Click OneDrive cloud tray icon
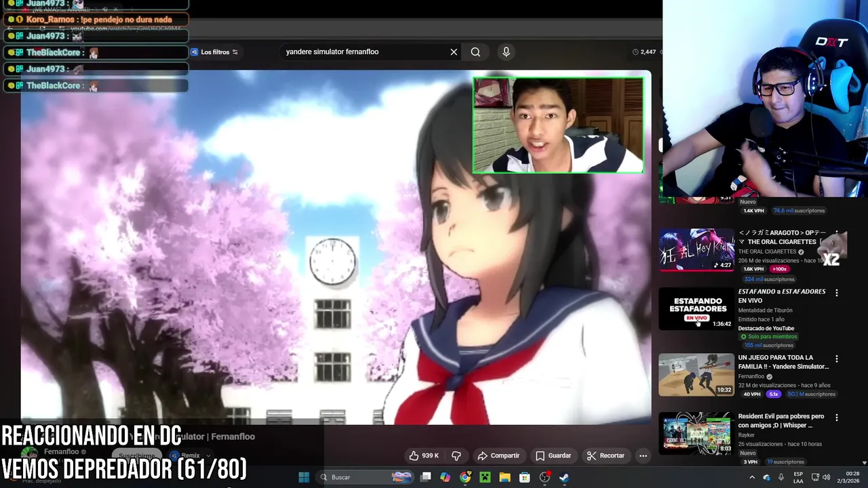The image size is (868, 488). [x=766, y=477]
